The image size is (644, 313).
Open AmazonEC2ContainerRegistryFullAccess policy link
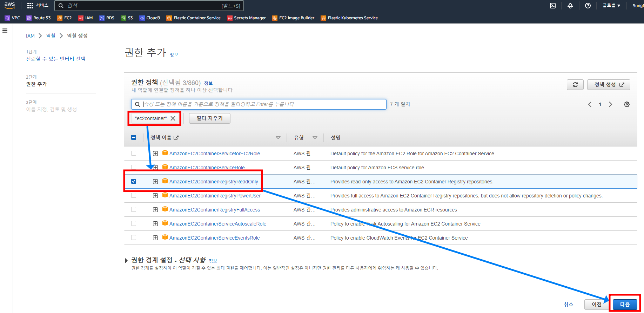[x=215, y=210]
